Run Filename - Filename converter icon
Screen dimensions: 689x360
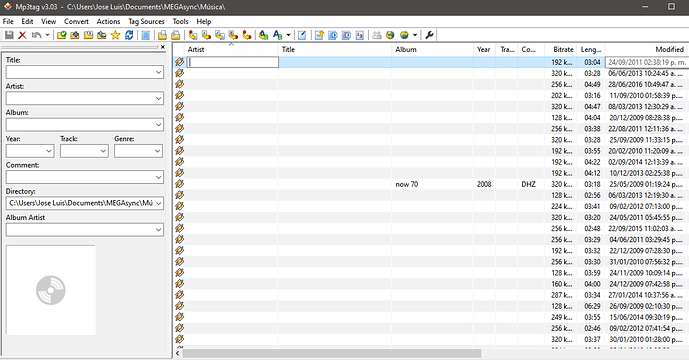pyautogui.click(x=220, y=35)
